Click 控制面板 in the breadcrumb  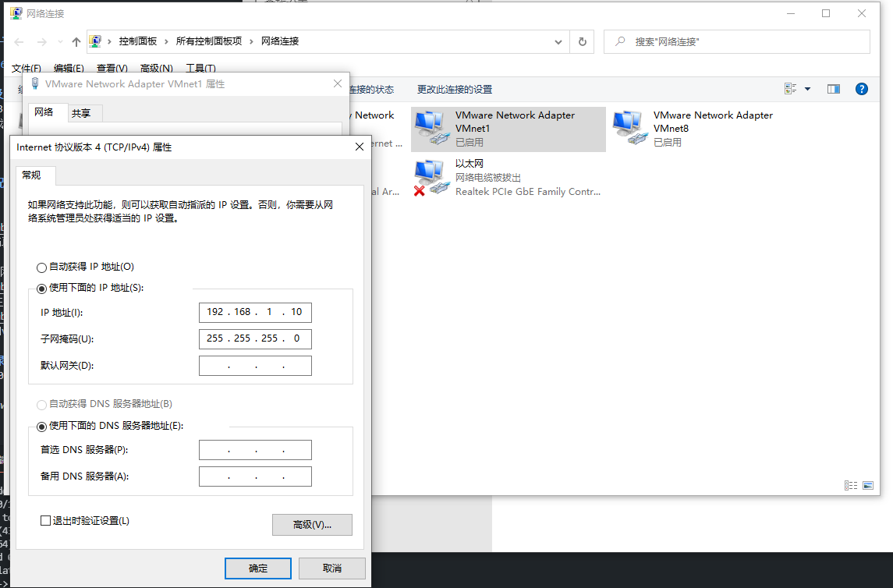pos(138,41)
